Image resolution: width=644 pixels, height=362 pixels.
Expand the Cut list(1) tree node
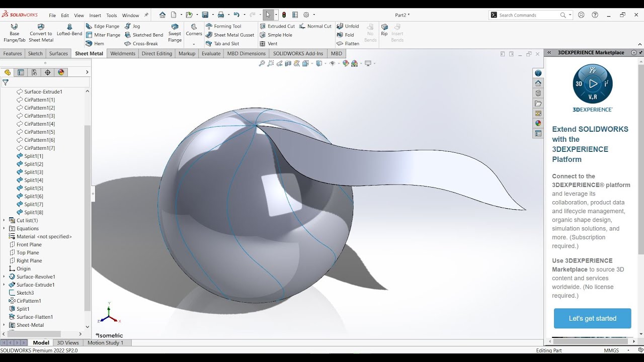(x=4, y=220)
